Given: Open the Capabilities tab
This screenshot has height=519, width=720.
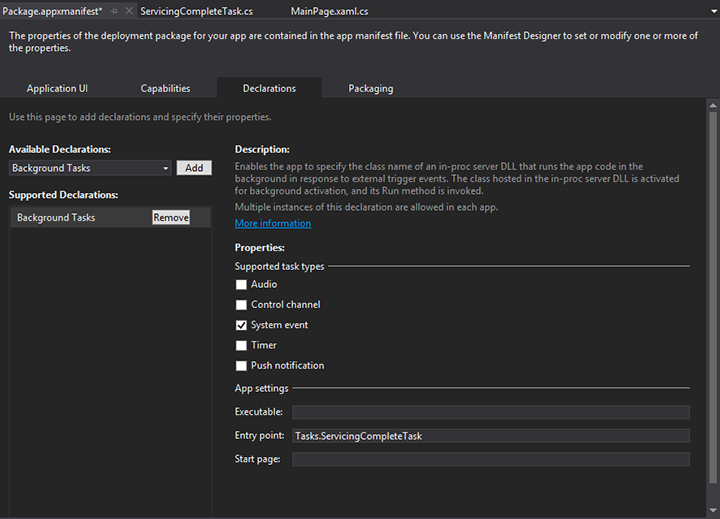Looking at the screenshot, I should (165, 88).
